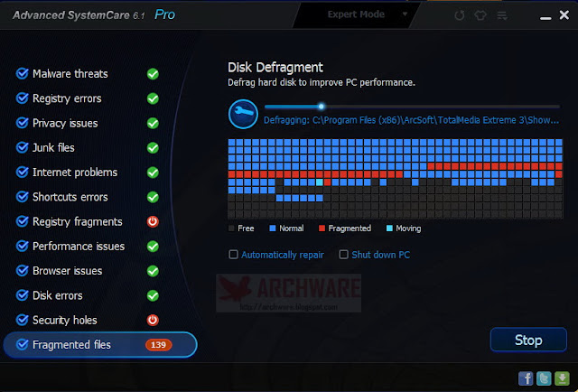The width and height of the screenshot is (578, 392).
Task: Uncheck the Browser issues checkbox
Action: [x=22, y=270]
